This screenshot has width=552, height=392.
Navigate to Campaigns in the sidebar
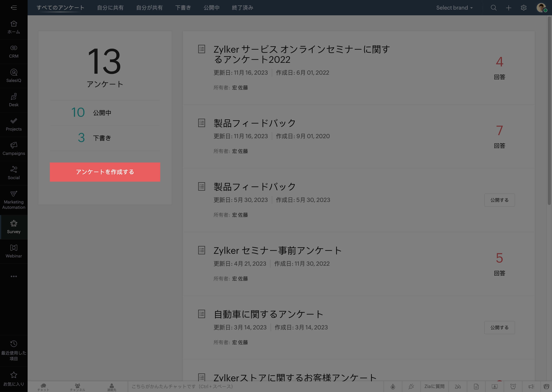pyautogui.click(x=14, y=149)
